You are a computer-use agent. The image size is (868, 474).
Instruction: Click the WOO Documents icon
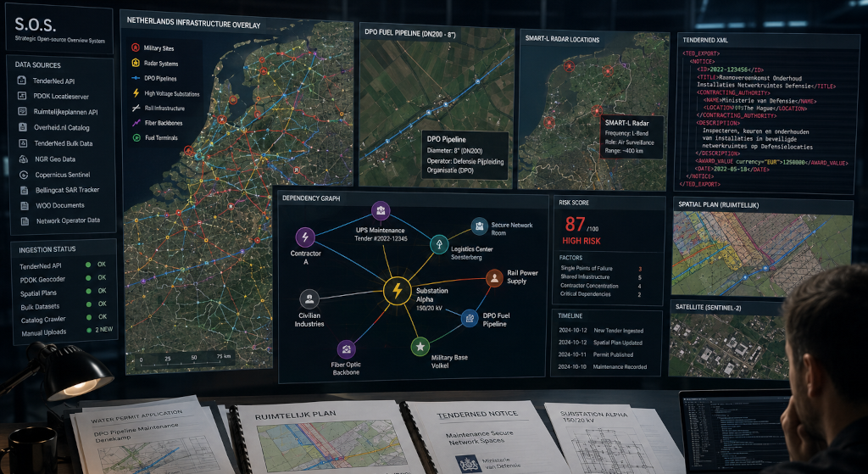[x=24, y=205]
